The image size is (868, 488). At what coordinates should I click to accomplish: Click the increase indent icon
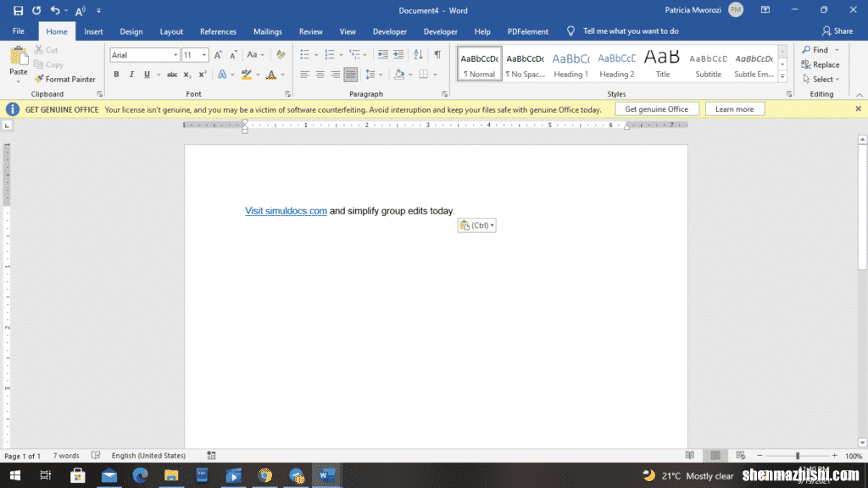tap(398, 54)
